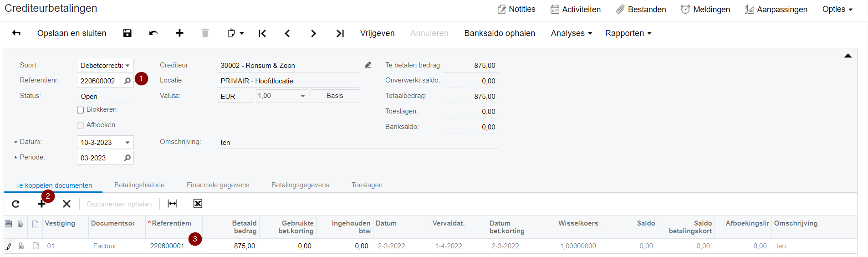Go to the first record

tap(262, 33)
